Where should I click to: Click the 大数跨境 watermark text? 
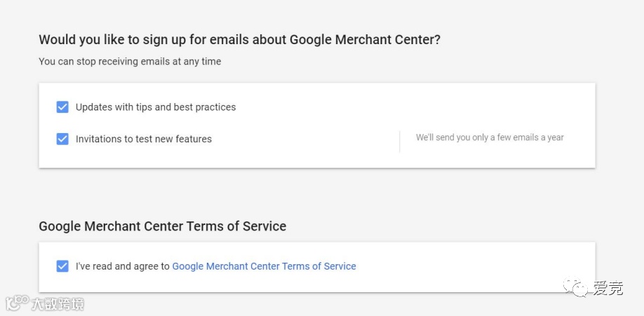coord(58,304)
